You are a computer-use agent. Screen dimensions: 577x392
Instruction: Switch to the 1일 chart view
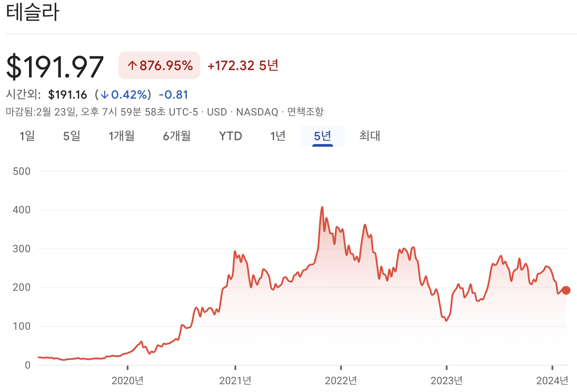point(28,136)
